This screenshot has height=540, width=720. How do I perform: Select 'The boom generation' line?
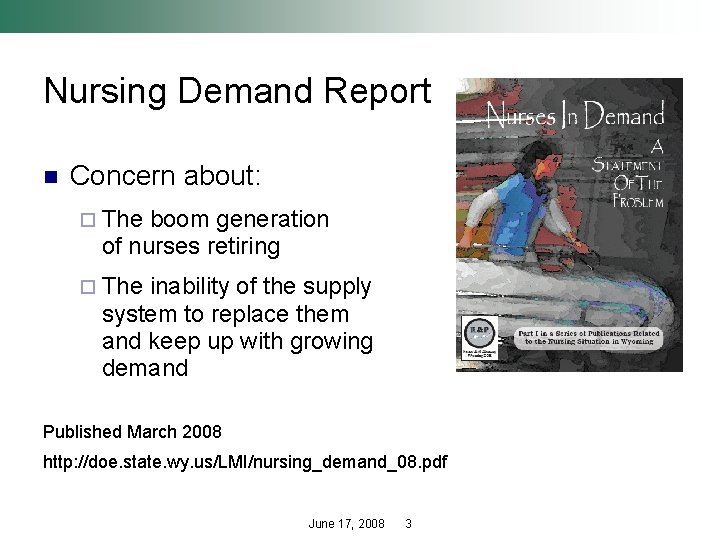pyautogui.click(x=215, y=220)
